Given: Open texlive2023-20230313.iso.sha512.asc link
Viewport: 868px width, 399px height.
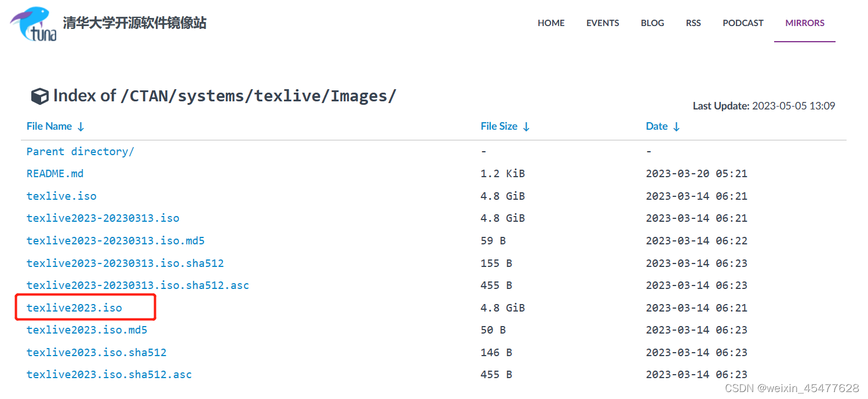Looking at the screenshot, I should pos(138,285).
